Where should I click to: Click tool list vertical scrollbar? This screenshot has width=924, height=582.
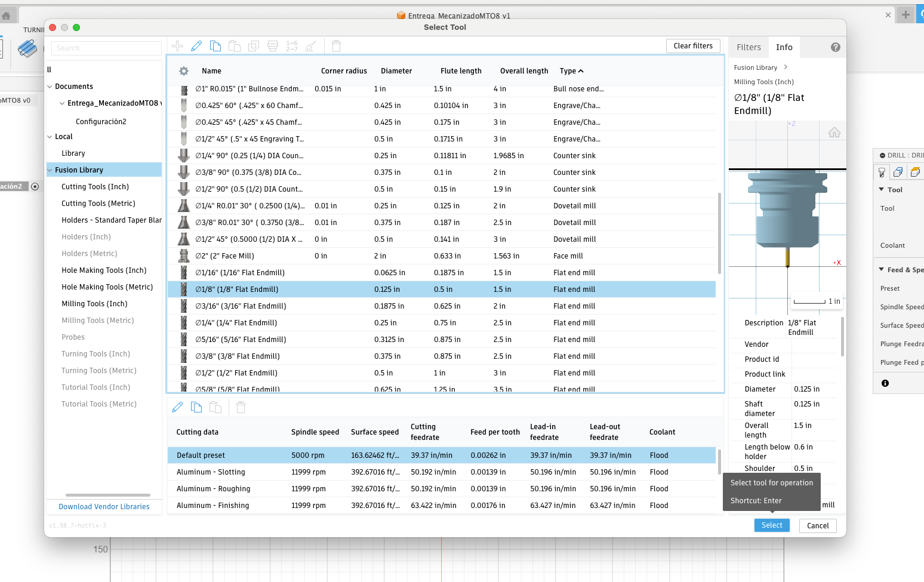pos(720,233)
